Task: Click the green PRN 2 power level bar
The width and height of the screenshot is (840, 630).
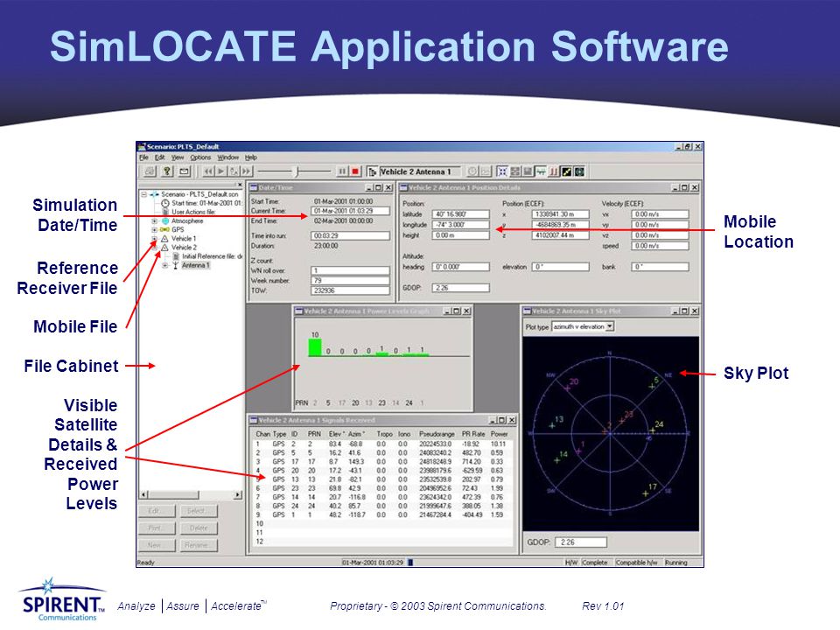Action: coord(315,347)
